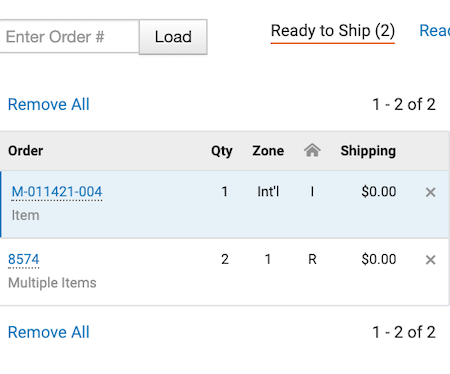Click the top Remove All link
Image resolution: width=450 pixels, height=374 pixels.
[49, 104]
